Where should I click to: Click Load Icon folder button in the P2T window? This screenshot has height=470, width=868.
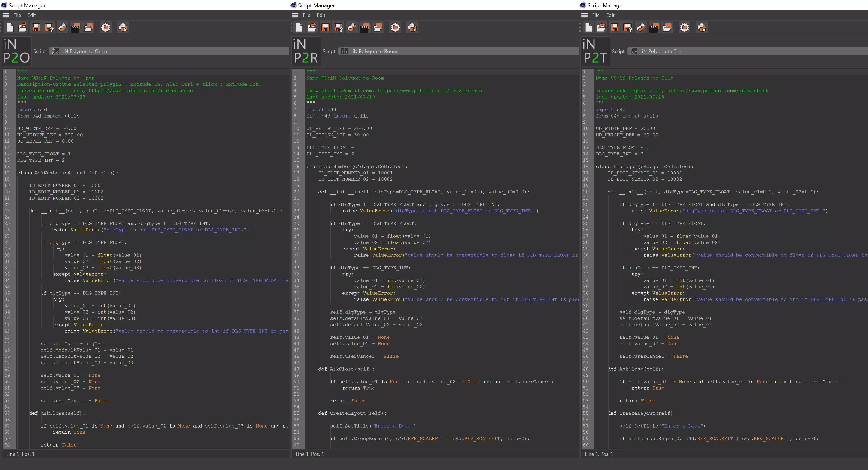point(667,28)
